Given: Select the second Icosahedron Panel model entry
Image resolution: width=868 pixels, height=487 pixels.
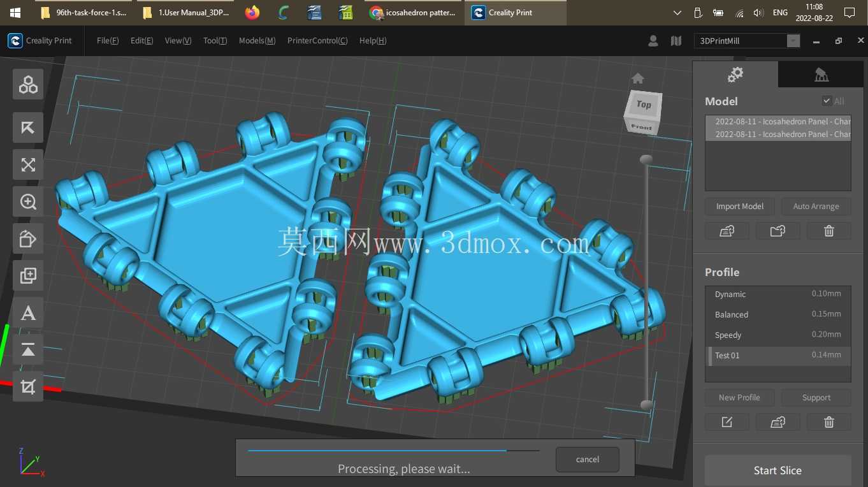Looking at the screenshot, I should click(778, 134).
